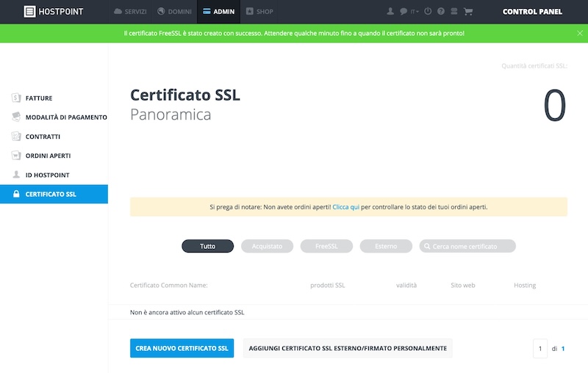Open the user account icon
588x373 pixels.
390,11
